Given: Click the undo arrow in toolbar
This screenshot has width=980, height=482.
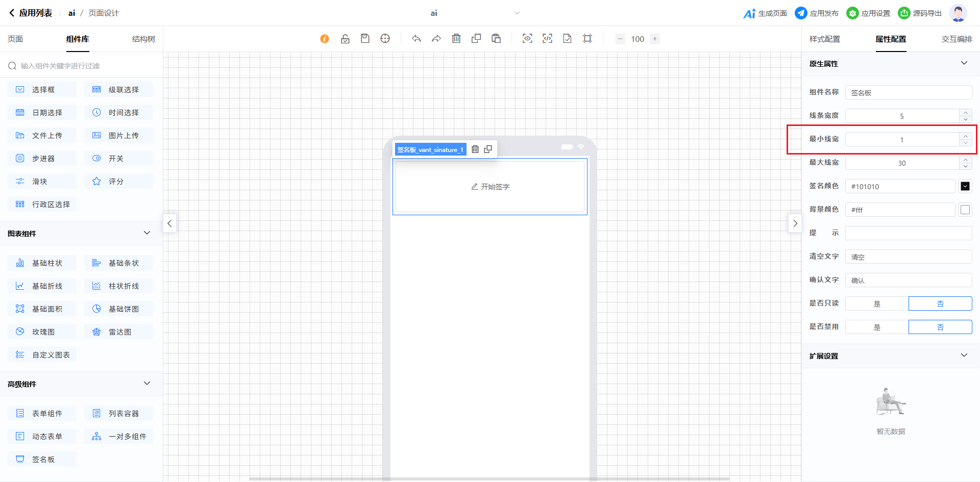Looking at the screenshot, I should click(416, 39).
